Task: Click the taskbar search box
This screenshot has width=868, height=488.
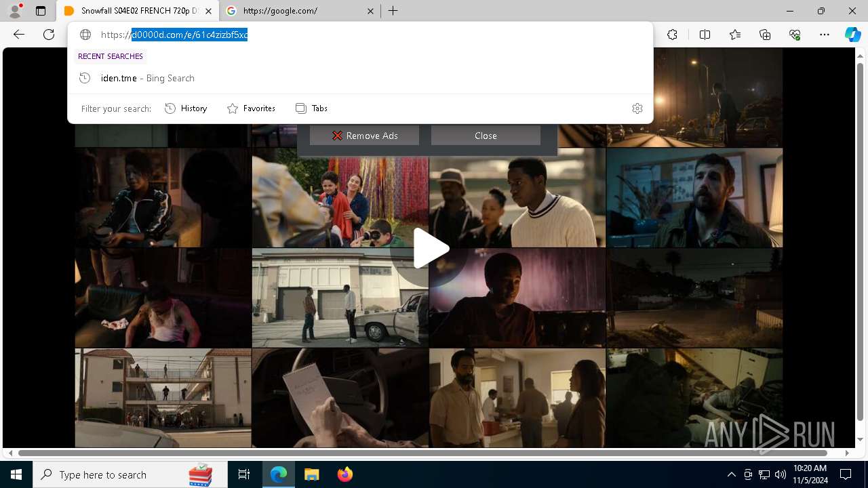Action: point(130,474)
